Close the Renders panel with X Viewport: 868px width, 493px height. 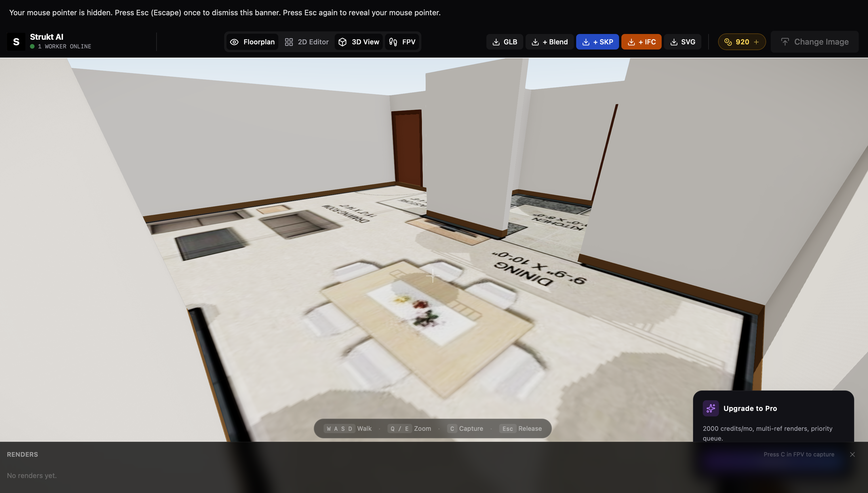pyautogui.click(x=852, y=454)
